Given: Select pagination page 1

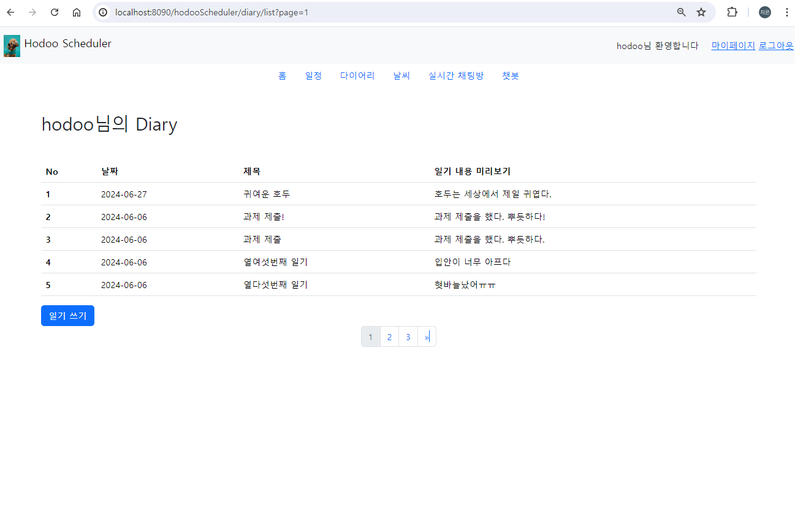Looking at the screenshot, I should click(x=371, y=337).
